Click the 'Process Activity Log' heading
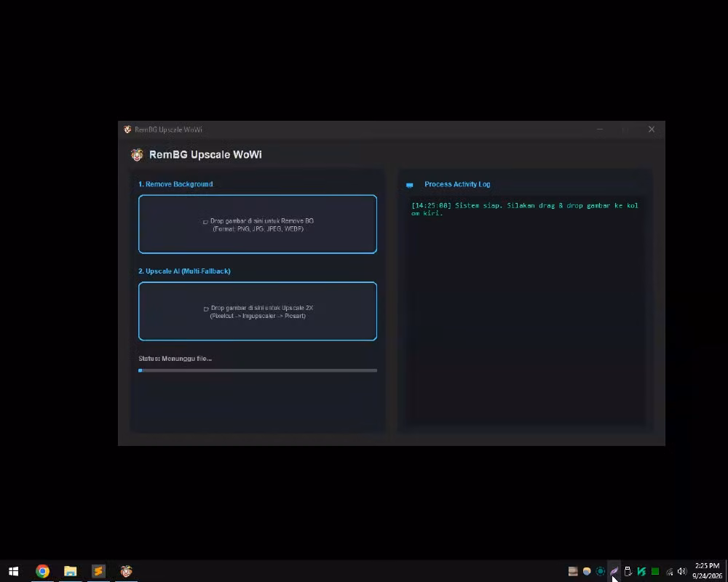The image size is (728, 582). point(457,184)
